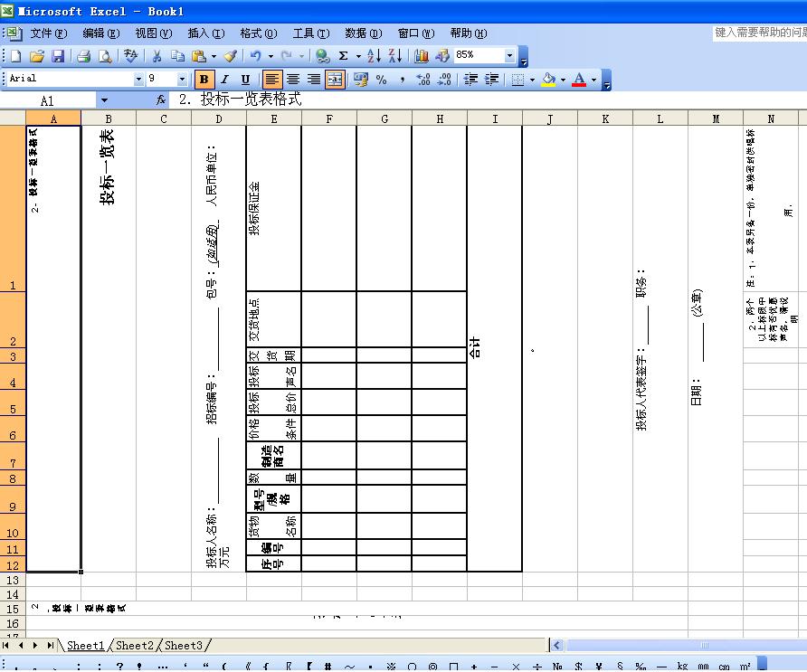Screen dimensions: 807x672
Task: Undo the last action
Action: [x=255, y=55]
